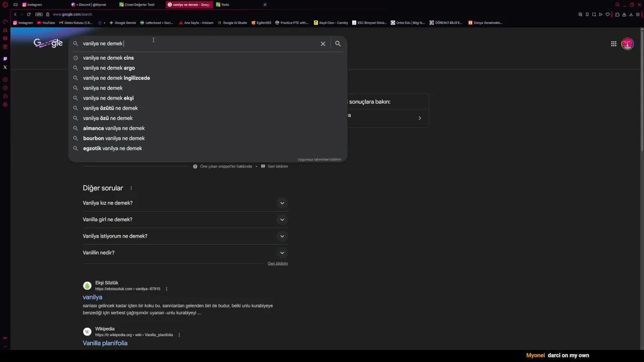Screen dimensions: 644x362
Task: Open X (Twitter) in the Opera sidebar
Action: (x=5, y=67)
